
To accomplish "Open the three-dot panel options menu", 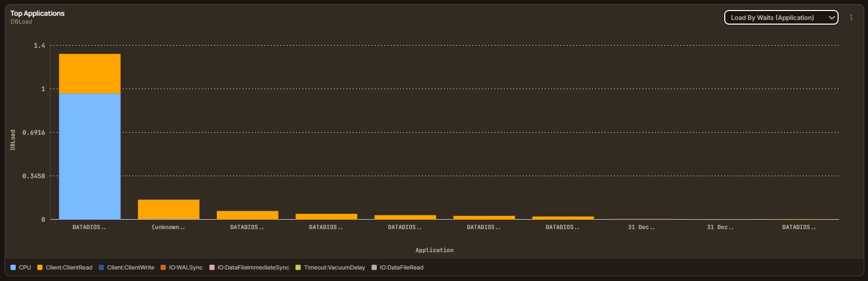I will [851, 17].
